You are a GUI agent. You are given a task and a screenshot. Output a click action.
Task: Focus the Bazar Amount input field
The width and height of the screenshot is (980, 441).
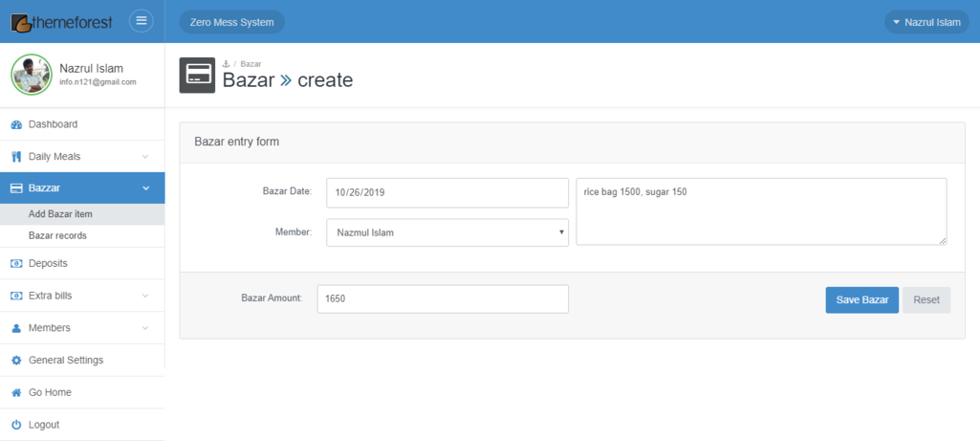[x=443, y=298]
